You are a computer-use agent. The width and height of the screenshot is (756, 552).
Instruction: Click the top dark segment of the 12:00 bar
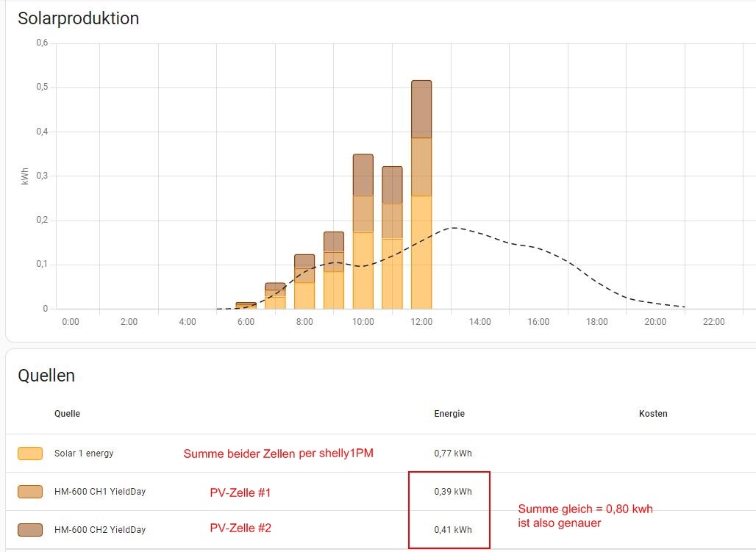pos(421,109)
